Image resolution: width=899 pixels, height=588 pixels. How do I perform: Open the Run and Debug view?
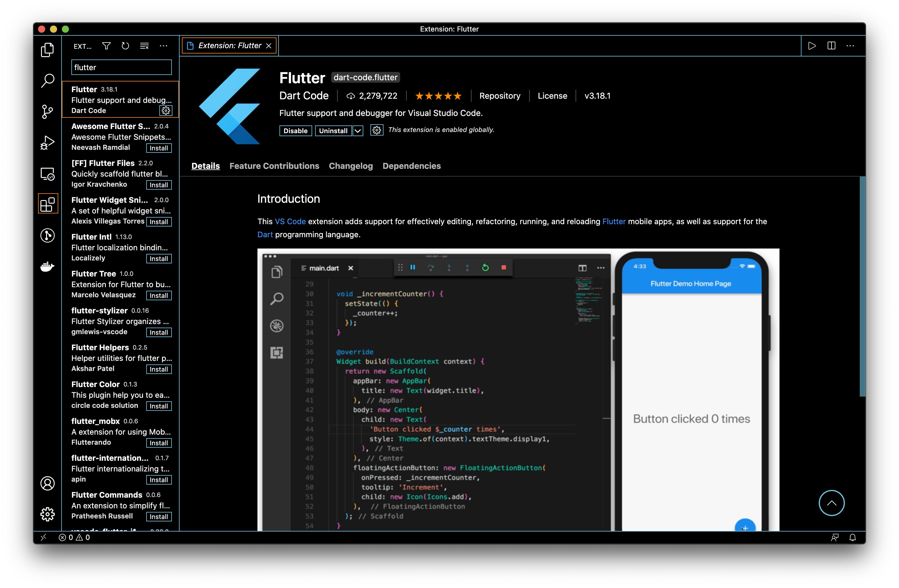[x=47, y=143]
